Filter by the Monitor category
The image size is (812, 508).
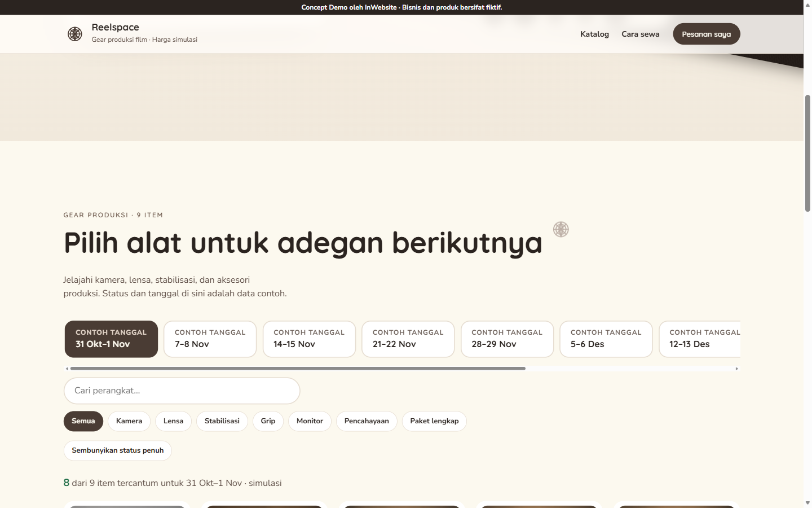[310, 421]
